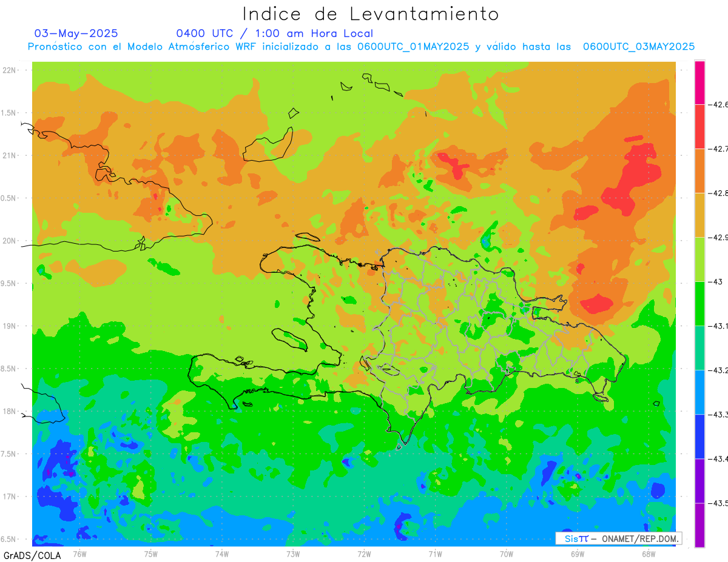Screen dimensions: 728x562
Task: Pick the teal-green swatch between -43.1 and -43.2
Action: coord(699,348)
